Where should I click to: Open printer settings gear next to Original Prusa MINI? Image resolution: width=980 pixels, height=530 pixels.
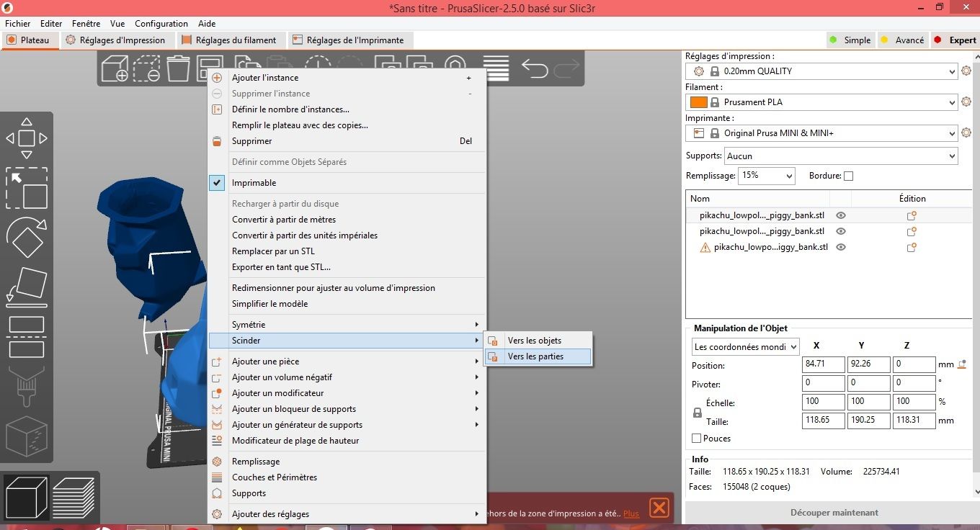click(966, 133)
